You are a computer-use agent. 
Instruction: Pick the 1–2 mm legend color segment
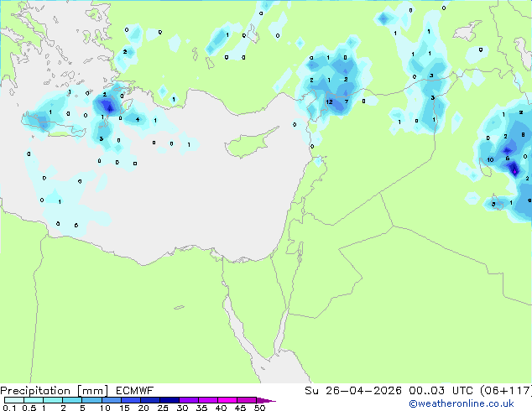click(x=53, y=400)
